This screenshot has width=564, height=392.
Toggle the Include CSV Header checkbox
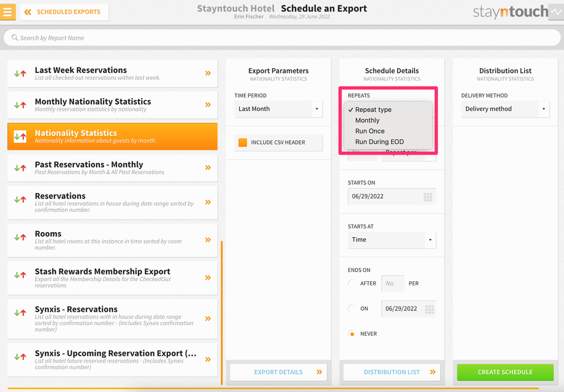click(243, 142)
